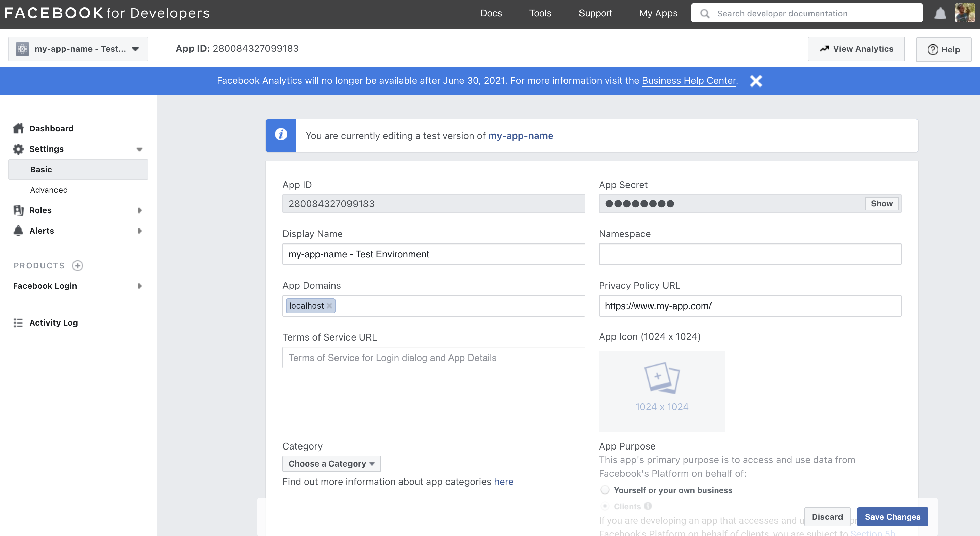The image size is (980, 536).
Task: Upload an app icon image placeholder
Action: coord(661,391)
